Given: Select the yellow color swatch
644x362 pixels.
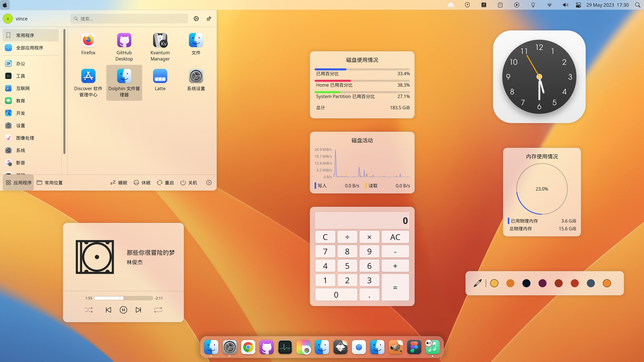Looking at the screenshot, I should 494,283.
